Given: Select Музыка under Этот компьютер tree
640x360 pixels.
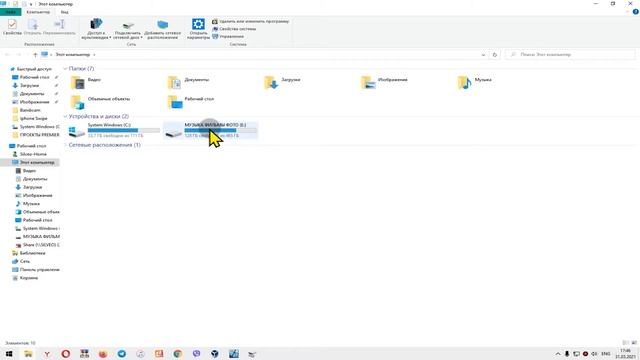Looking at the screenshot, I should click(31, 203).
